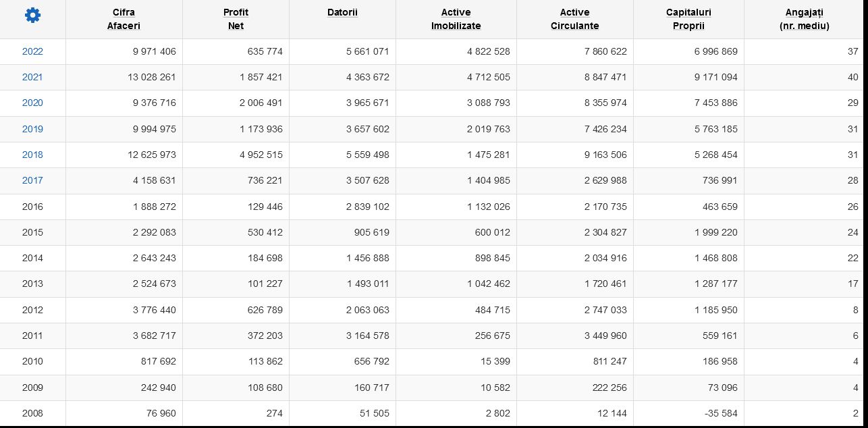This screenshot has width=868, height=428.
Task: Open the 2022 year link
Action: (x=32, y=51)
